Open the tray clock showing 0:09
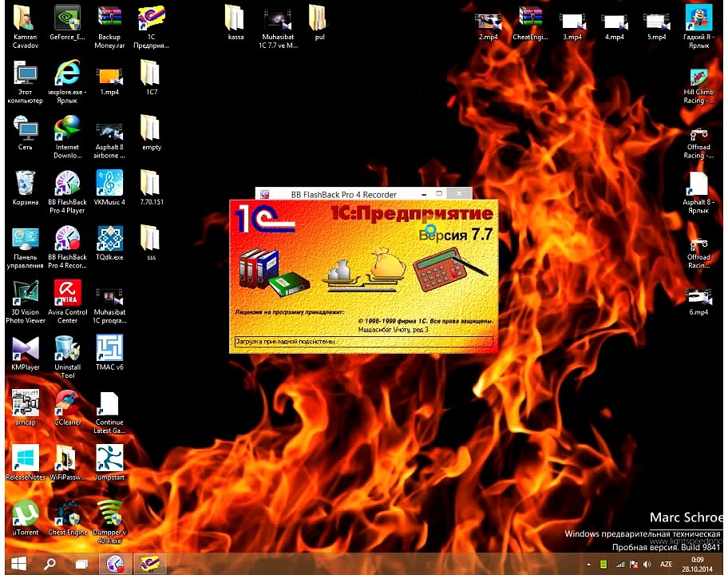728x575 pixels. click(x=698, y=565)
